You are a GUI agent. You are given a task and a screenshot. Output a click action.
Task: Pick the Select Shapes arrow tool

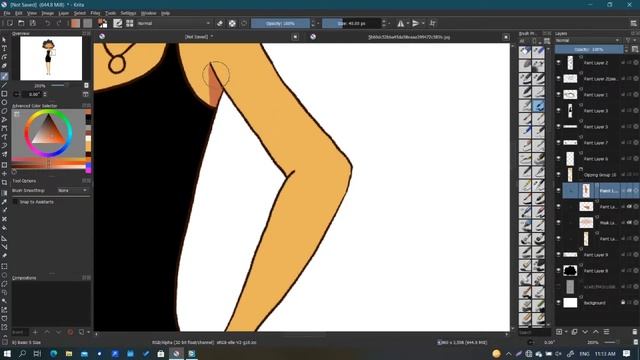click(4, 40)
